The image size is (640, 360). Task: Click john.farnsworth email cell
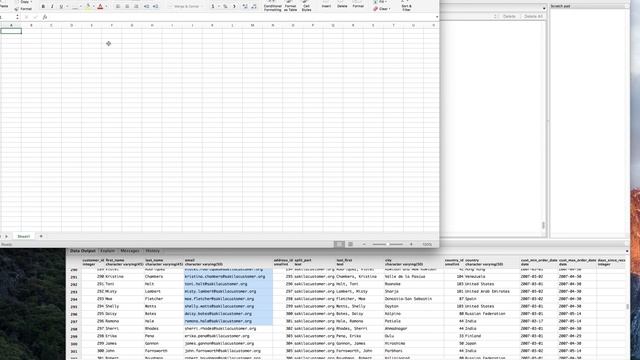pos(229,351)
